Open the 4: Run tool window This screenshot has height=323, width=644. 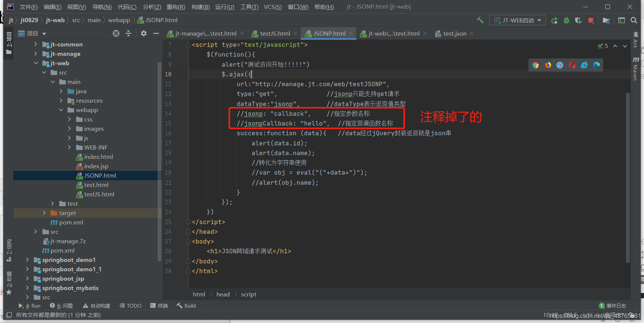click(30, 306)
